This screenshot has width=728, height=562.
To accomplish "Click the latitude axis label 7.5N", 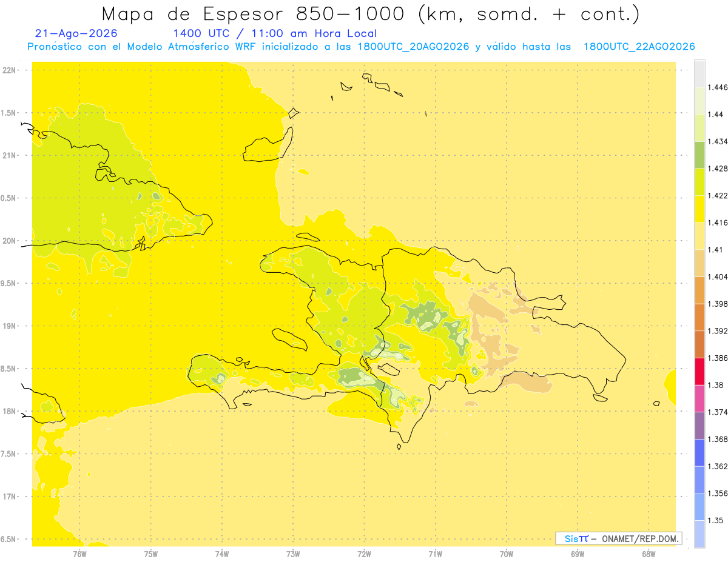I will [9, 454].
